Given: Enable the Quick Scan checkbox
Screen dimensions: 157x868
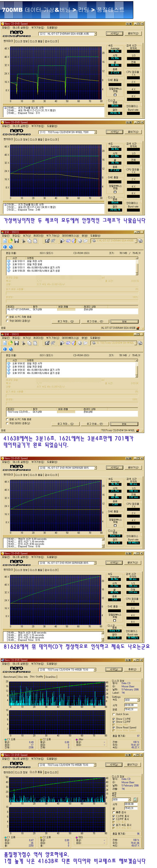Looking at the screenshot, I should coord(114,714).
